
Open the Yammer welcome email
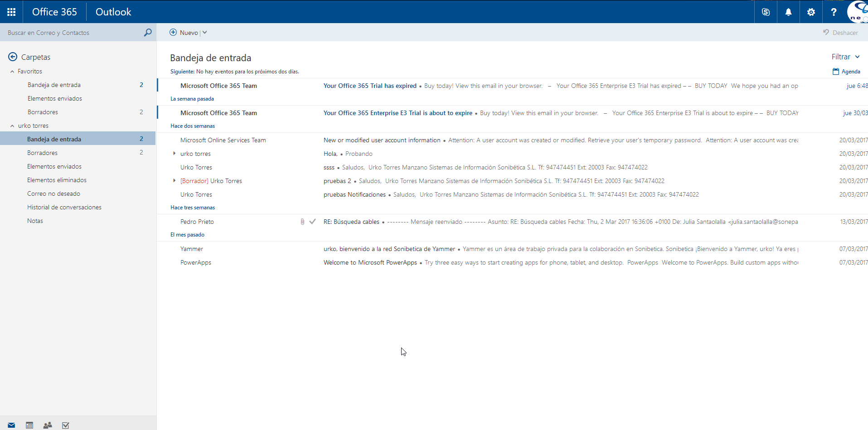pyautogui.click(x=513, y=249)
